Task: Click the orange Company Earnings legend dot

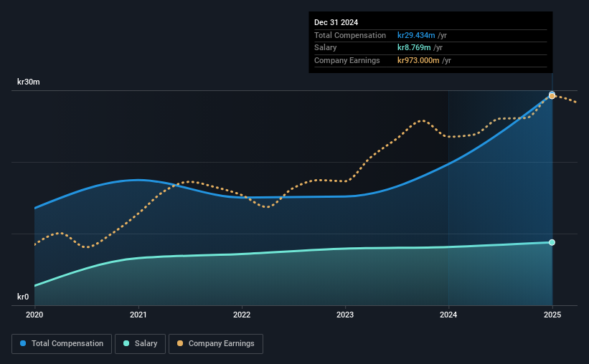Action: click(180, 343)
